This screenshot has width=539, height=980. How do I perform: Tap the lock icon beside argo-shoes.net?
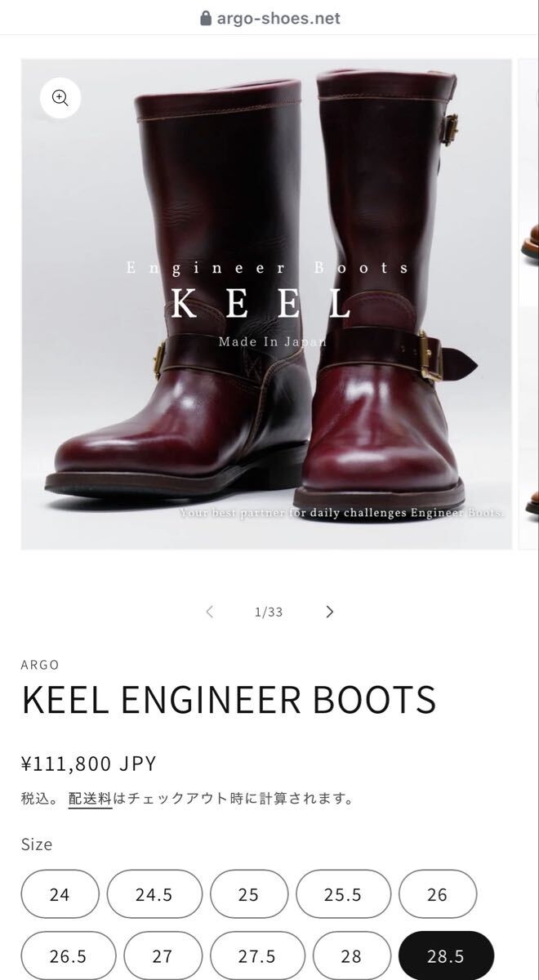[206, 18]
